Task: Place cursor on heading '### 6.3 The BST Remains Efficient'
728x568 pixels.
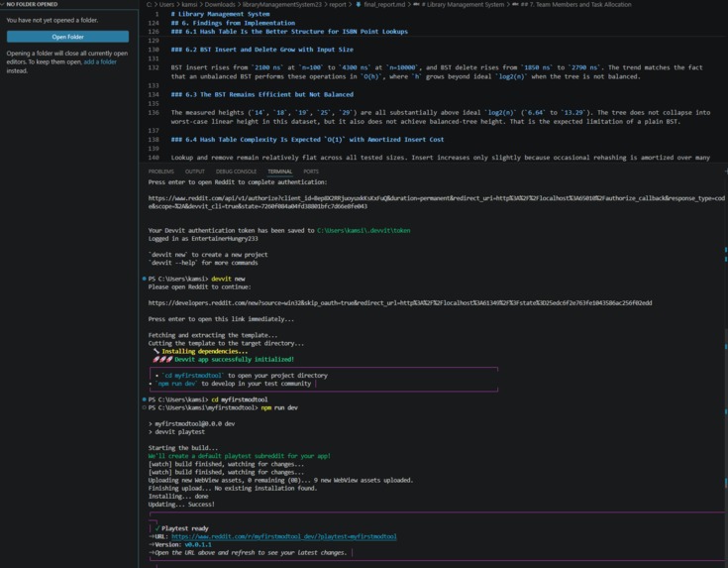Action: click(x=261, y=94)
